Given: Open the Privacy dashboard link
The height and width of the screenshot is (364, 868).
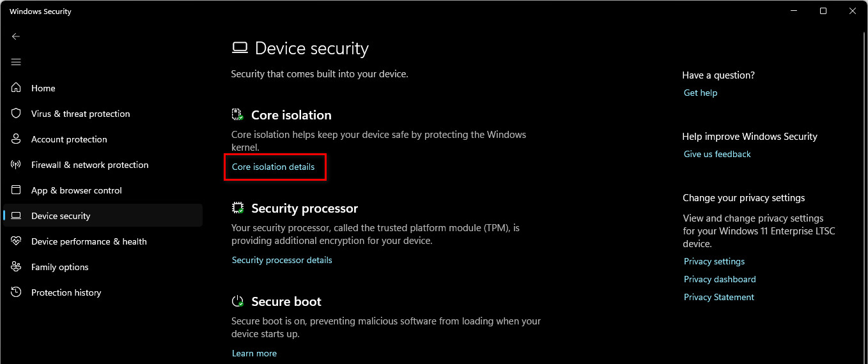Looking at the screenshot, I should point(720,279).
